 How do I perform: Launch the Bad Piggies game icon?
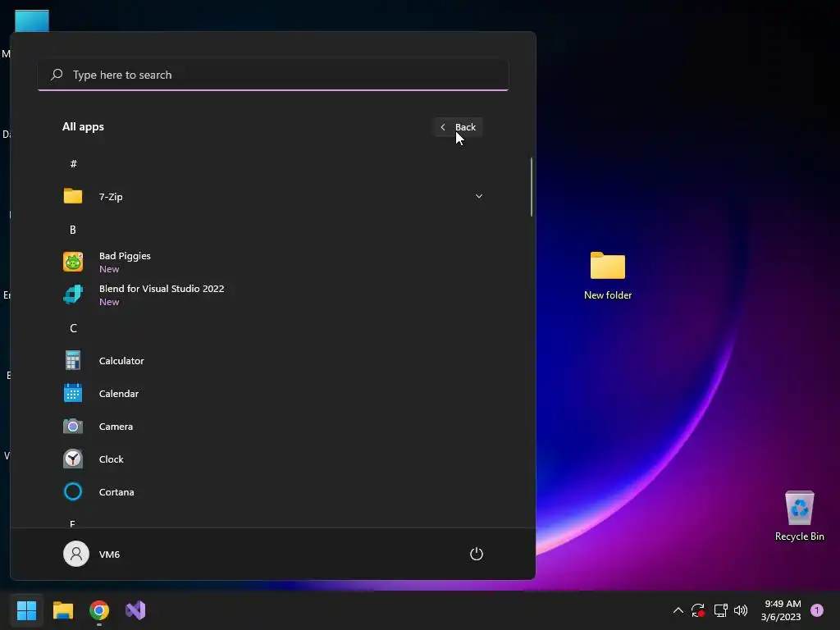point(73,262)
